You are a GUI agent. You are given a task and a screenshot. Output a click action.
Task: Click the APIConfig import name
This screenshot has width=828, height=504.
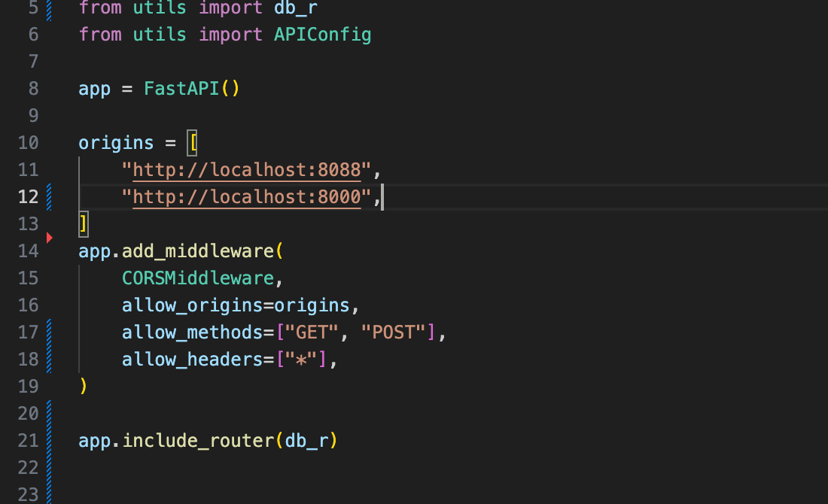coord(323,35)
